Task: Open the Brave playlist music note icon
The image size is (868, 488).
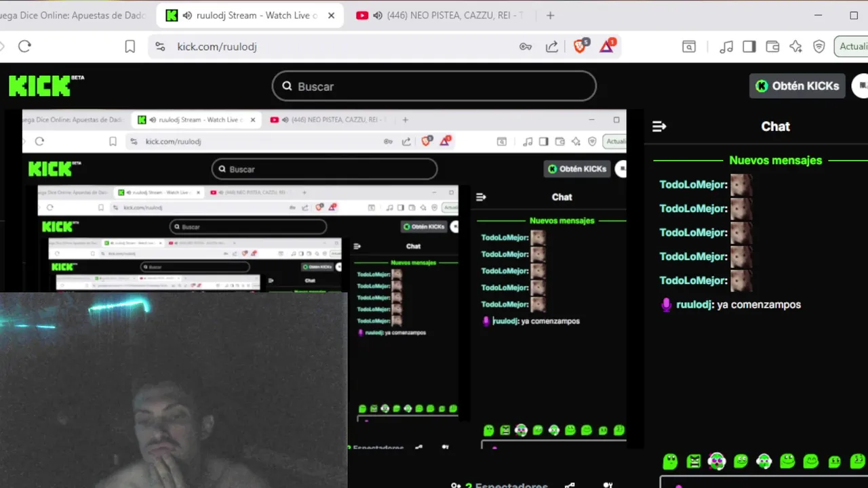Action: (x=726, y=46)
